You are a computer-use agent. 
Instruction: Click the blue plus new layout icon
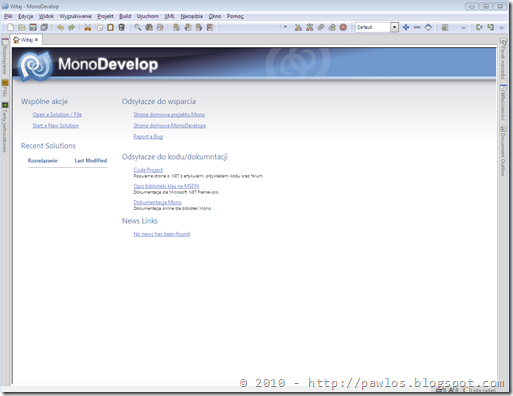click(406, 27)
